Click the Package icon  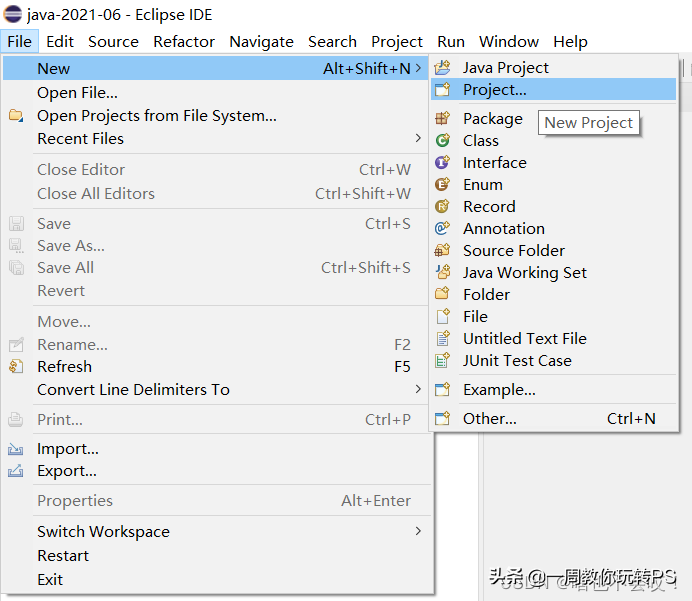tap(442, 118)
